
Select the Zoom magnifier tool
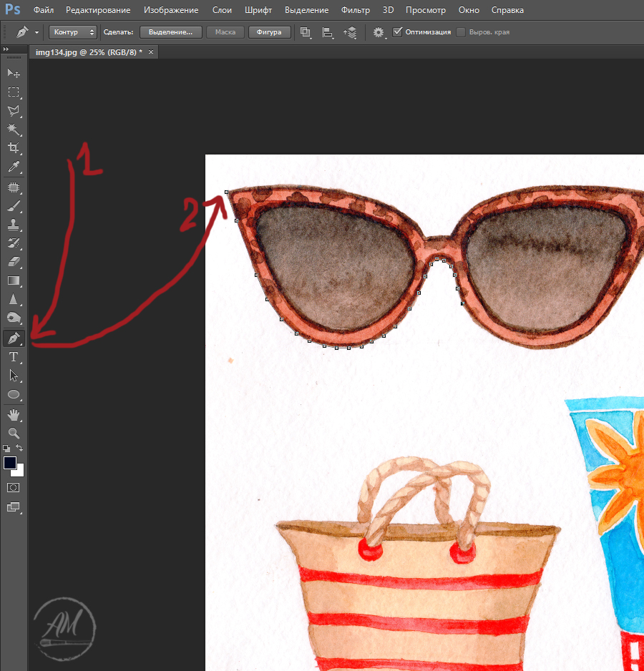pyautogui.click(x=13, y=433)
